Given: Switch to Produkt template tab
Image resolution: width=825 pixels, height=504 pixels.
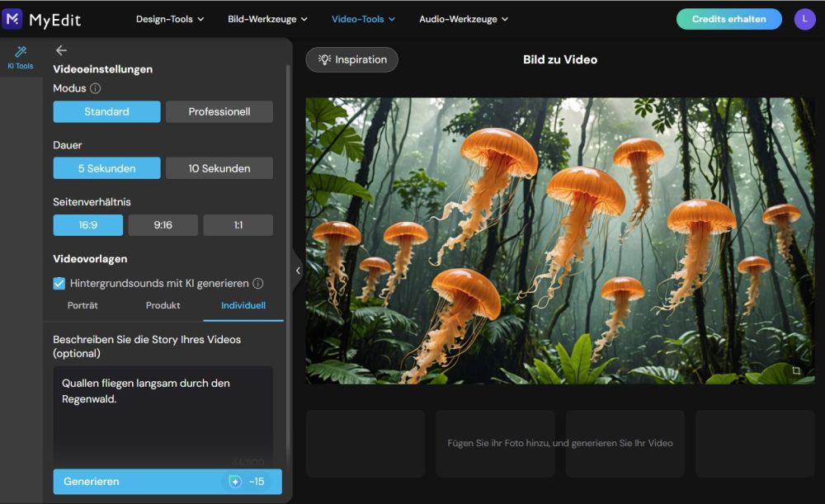Looking at the screenshot, I should tap(163, 306).
